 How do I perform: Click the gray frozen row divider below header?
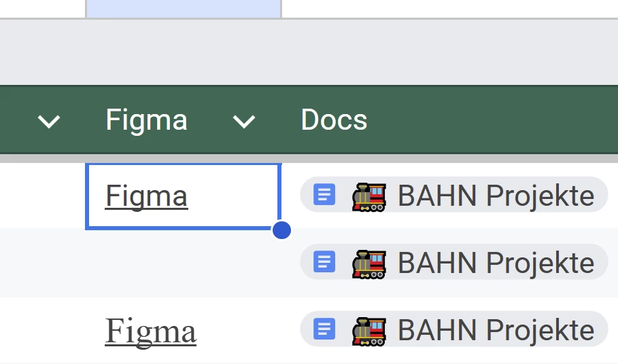tap(309, 159)
